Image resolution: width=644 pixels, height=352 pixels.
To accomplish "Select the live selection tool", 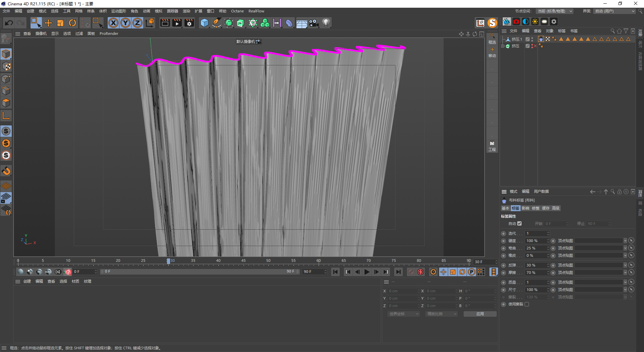I will [36, 23].
